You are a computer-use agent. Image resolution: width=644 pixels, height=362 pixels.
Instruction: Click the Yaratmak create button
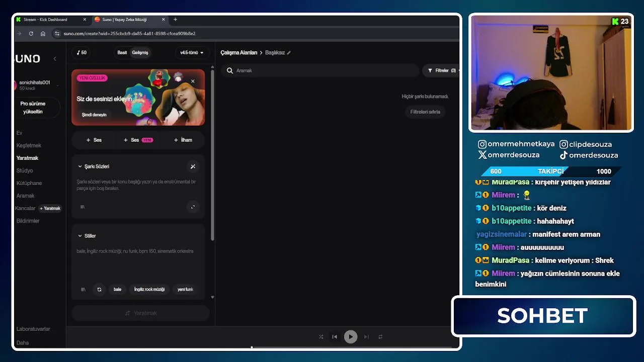[140, 313]
